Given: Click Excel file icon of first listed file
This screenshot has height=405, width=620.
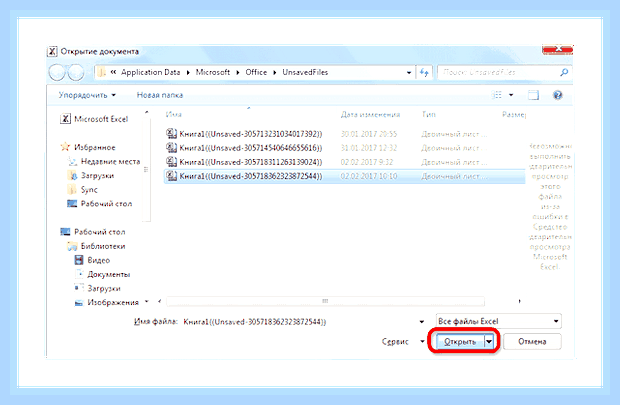Looking at the screenshot, I should pos(171,134).
